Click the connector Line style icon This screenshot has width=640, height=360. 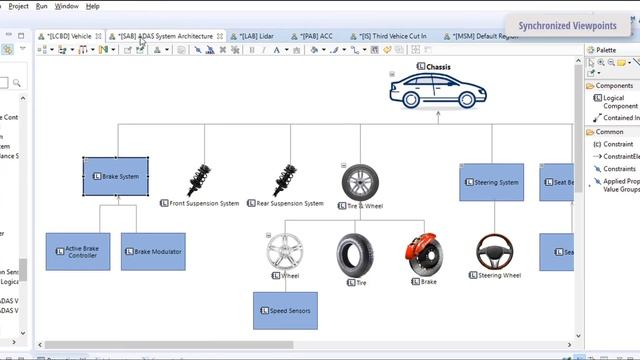tap(355, 50)
